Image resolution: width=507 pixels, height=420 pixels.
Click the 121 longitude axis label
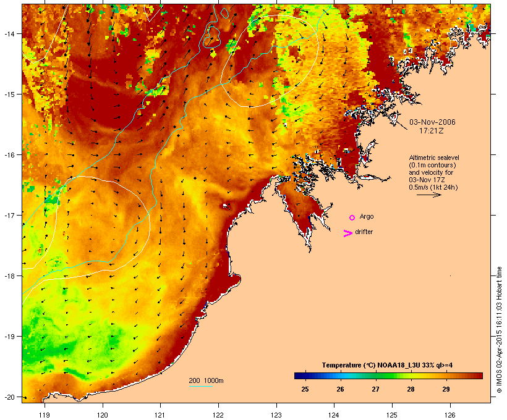pyautogui.click(x=160, y=415)
